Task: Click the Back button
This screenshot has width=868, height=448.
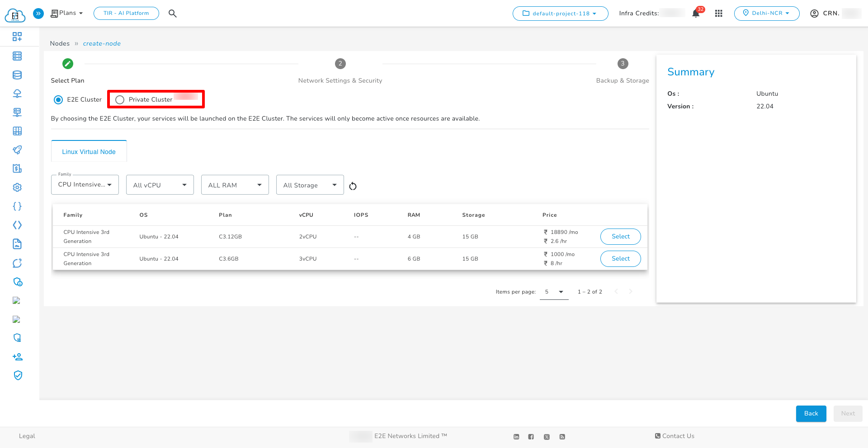Action: point(811,413)
